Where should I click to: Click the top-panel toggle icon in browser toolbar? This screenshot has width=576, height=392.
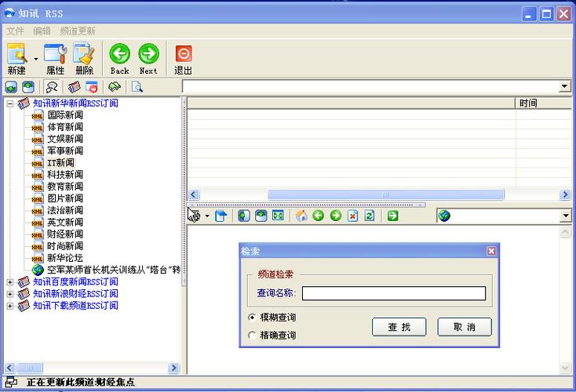pyautogui.click(x=261, y=216)
